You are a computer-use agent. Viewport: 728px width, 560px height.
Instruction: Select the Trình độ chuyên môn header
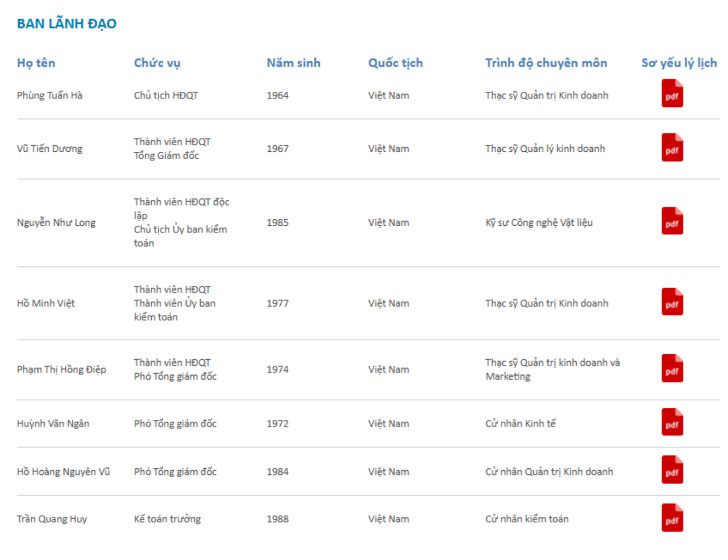point(546,63)
